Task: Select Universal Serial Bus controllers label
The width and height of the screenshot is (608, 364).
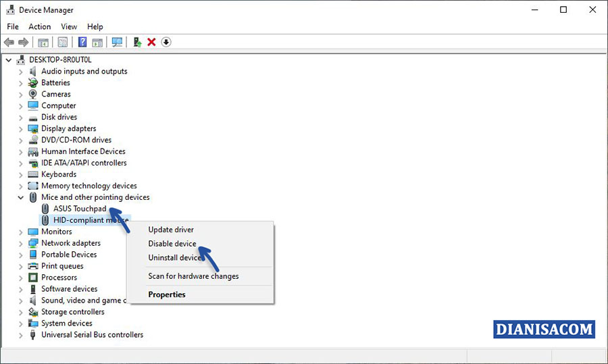Action: coord(93,334)
